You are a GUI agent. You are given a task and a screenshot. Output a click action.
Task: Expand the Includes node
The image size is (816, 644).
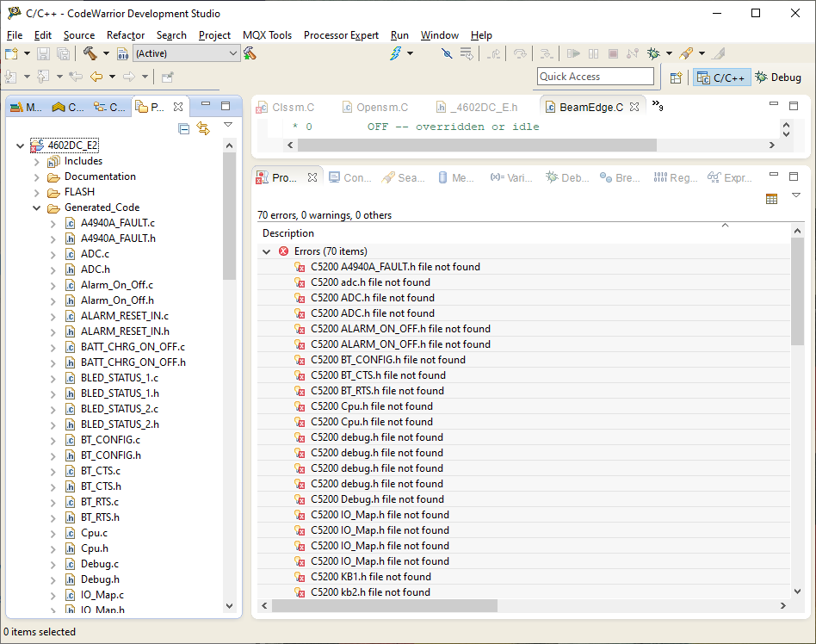click(36, 161)
